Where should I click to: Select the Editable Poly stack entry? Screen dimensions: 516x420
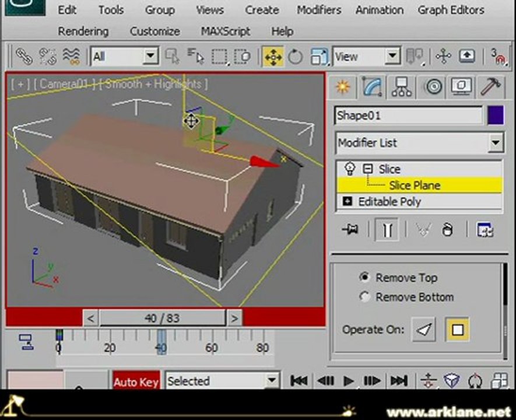pyautogui.click(x=389, y=201)
